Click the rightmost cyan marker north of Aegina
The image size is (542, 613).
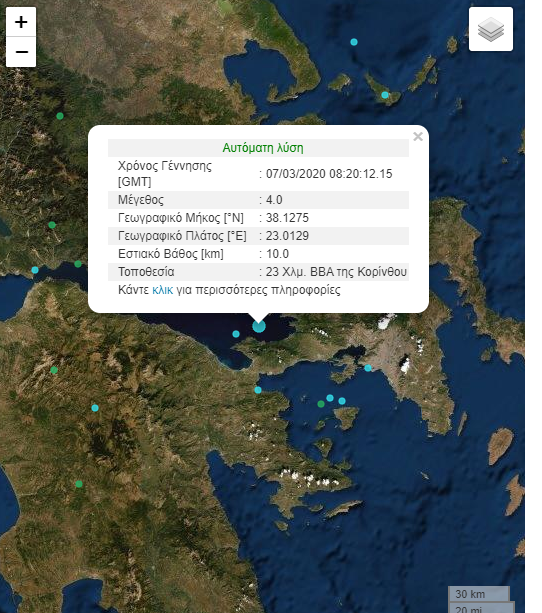click(342, 401)
